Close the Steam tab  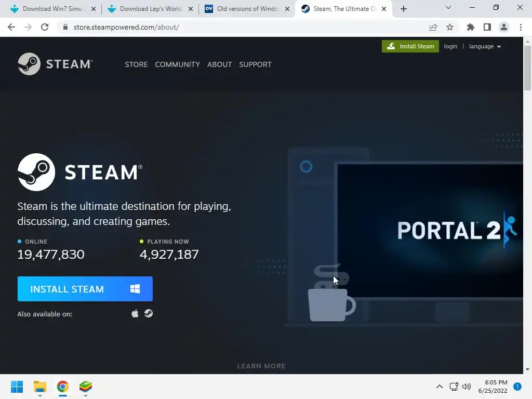click(384, 9)
